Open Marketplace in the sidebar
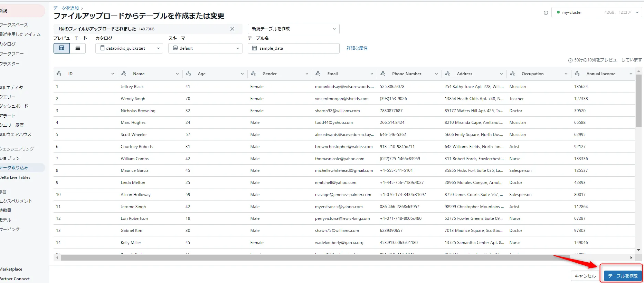The height and width of the screenshot is (283, 644). pyautogui.click(x=11, y=269)
